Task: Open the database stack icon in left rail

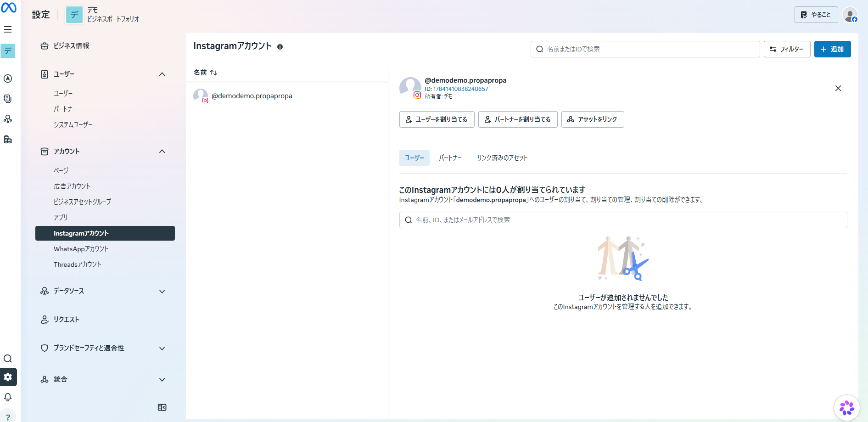Action: 8,140
